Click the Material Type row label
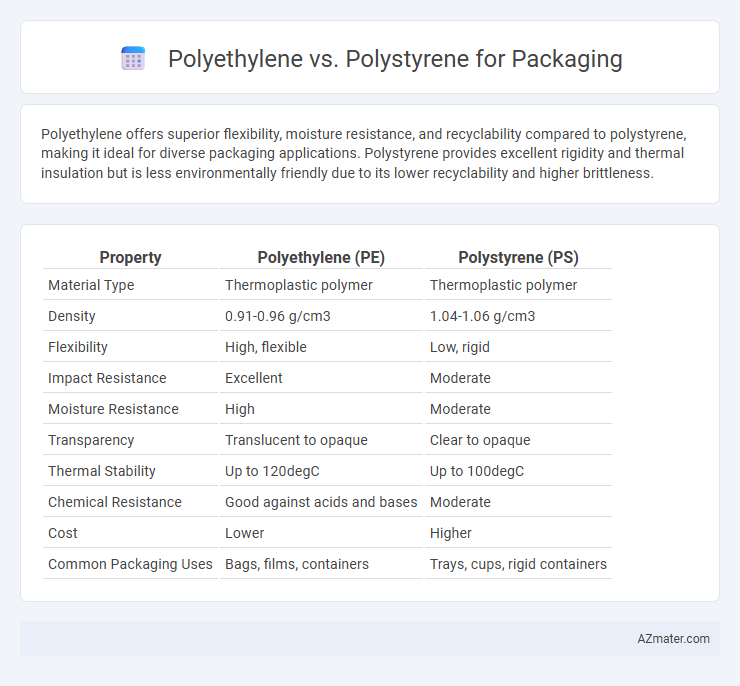The image size is (740, 686). point(91,285)
